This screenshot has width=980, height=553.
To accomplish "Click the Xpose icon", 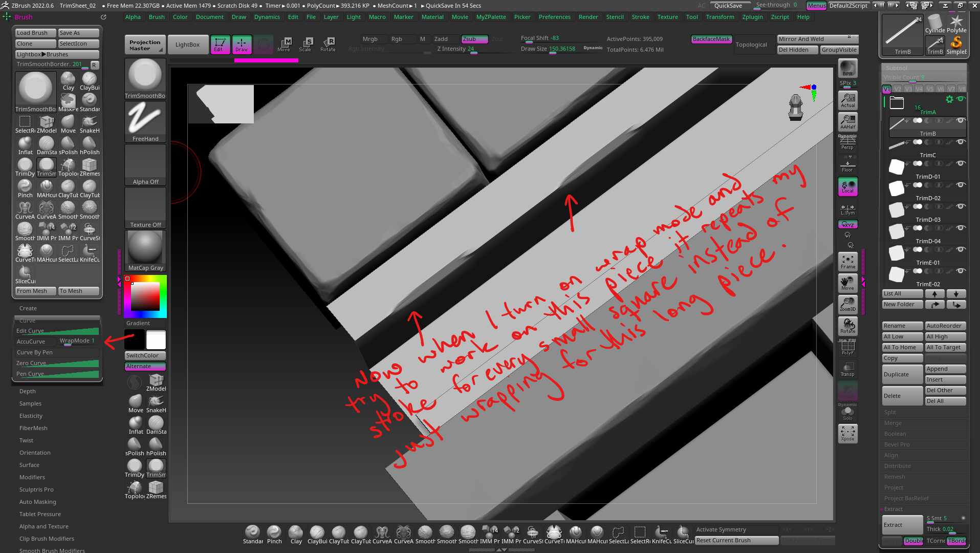I will [x=847, y=433].
